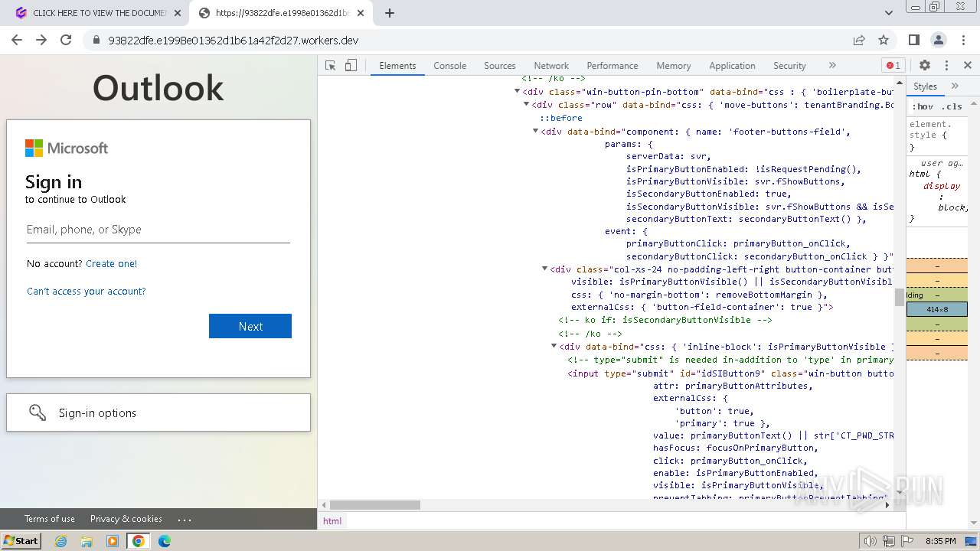Click the red error count badge

[893, 66]
